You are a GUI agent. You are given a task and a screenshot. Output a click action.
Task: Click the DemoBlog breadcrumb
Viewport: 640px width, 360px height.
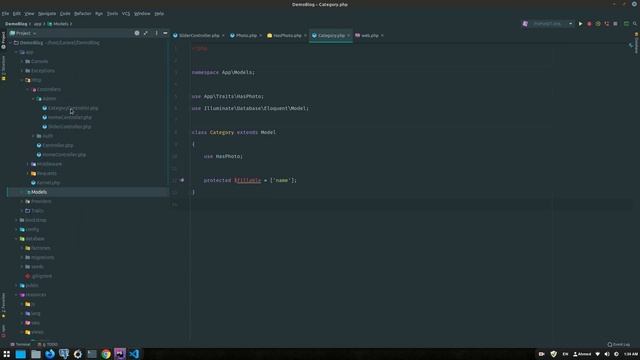(16, 24)
